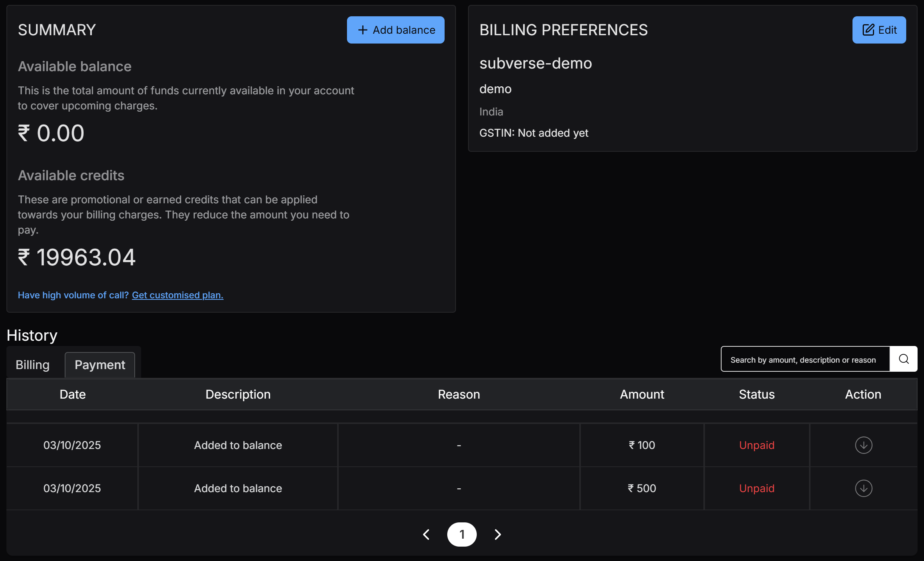Click the Date column header
Image resolution: width=924 pixels, height=561 pixels.
(x=73, y=394)
